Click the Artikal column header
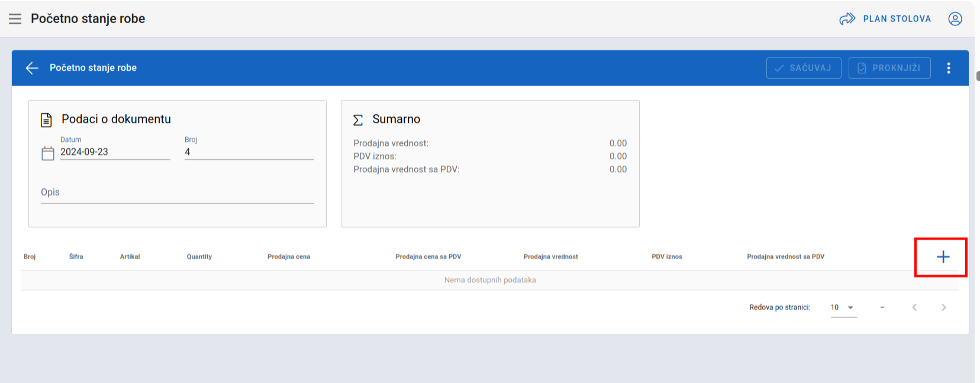This screenshot has width=980, height=383. pyautogui.click(x=130, y=257)
